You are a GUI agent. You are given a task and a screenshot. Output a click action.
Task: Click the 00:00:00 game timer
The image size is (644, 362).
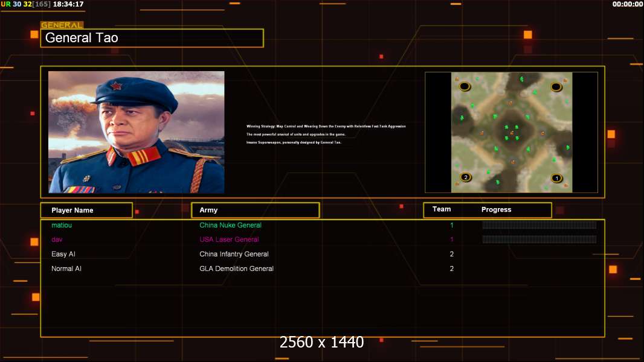628,4
